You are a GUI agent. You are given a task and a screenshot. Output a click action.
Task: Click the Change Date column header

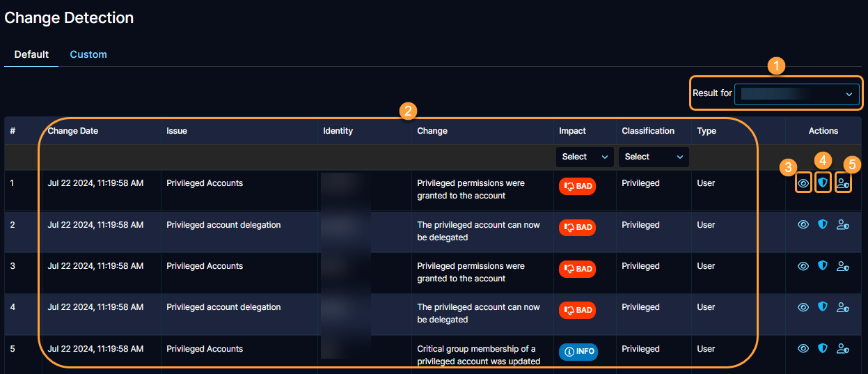point(73,131)
